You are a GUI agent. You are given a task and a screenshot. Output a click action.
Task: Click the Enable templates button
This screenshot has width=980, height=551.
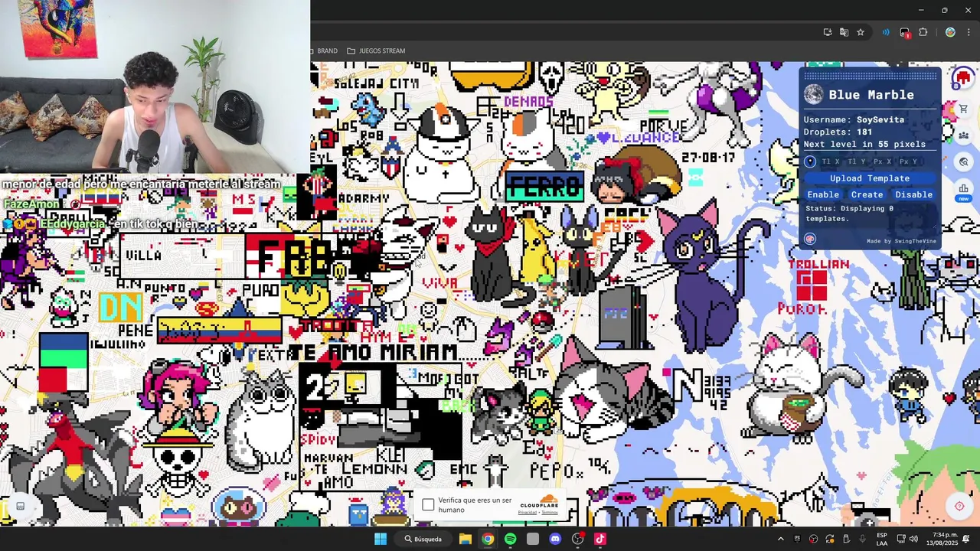click(823, 194)
